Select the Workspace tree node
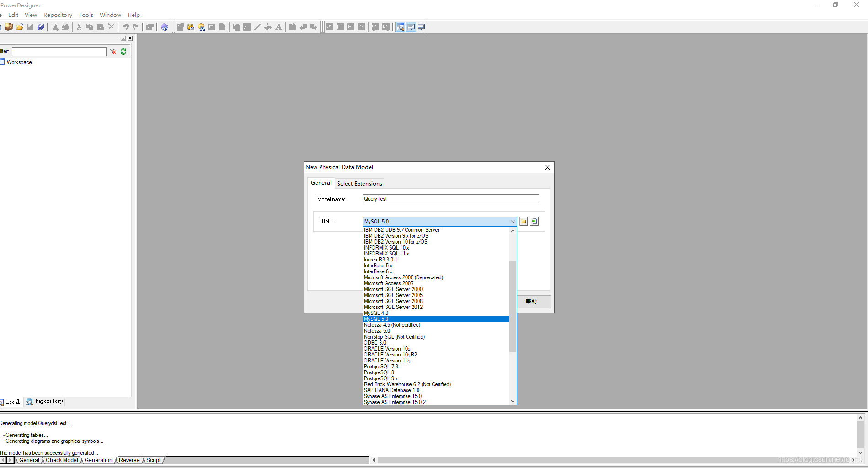The height and width of the screenshot is (468, 868). tap(19, 62)
